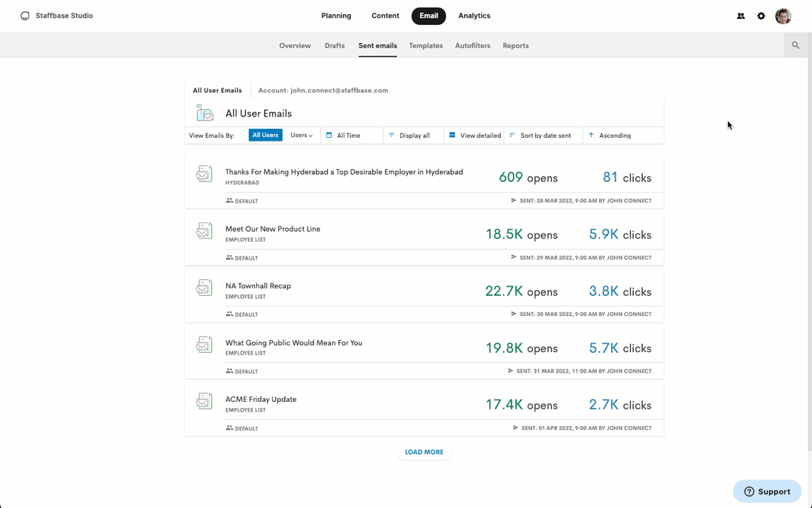Switch to the Overview tab
The height and width of the screenshot is (508, 812).
pyautogui.click(x=295, y=46)
